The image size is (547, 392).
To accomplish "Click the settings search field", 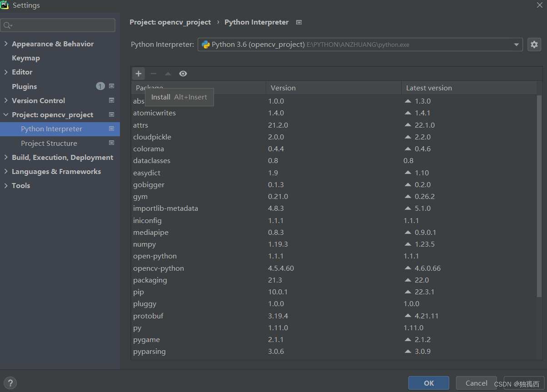I will point(58,25).
